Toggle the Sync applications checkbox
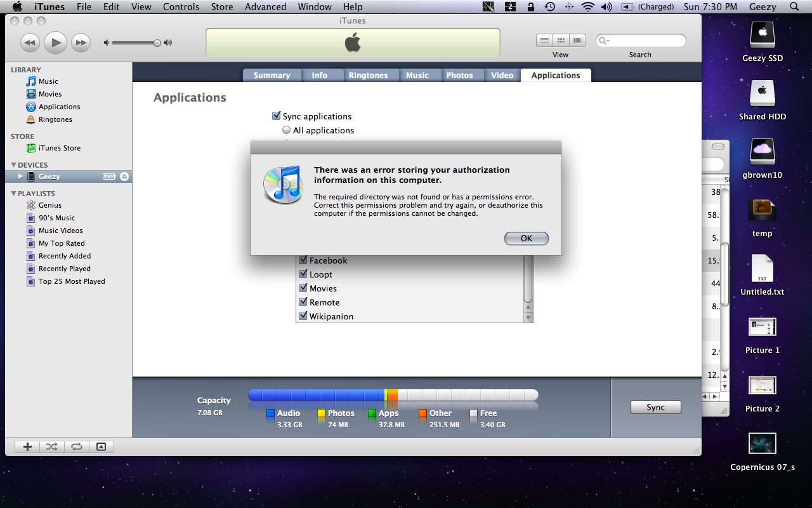 click(276, 116)
